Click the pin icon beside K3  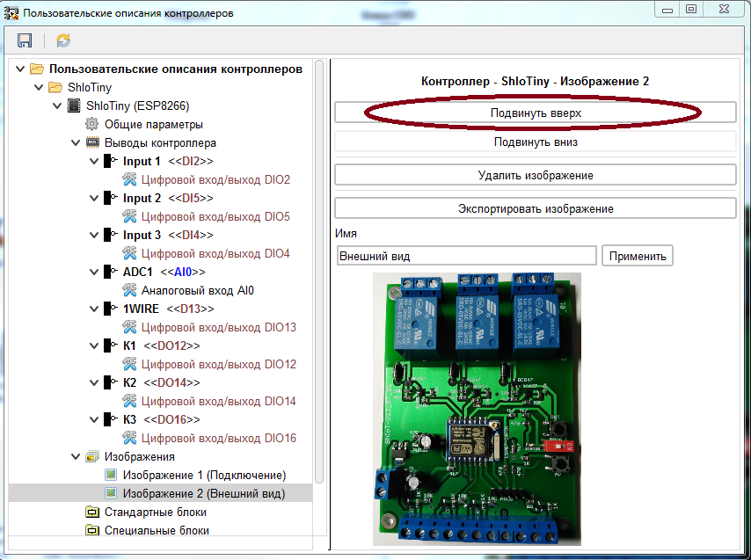[x=111, y=419]
